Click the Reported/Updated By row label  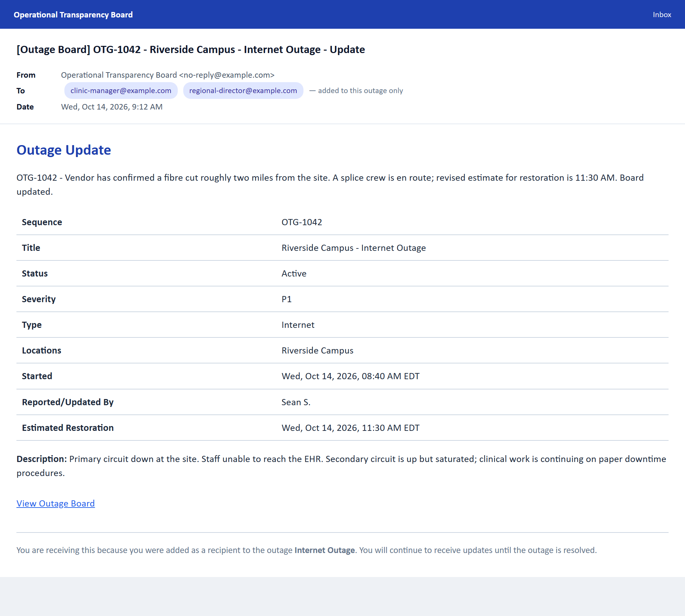(68, 402)
